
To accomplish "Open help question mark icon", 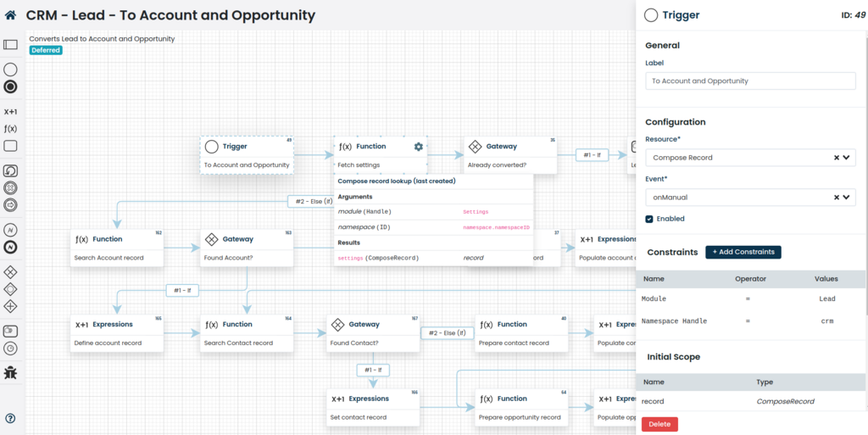I will (10, 418).
